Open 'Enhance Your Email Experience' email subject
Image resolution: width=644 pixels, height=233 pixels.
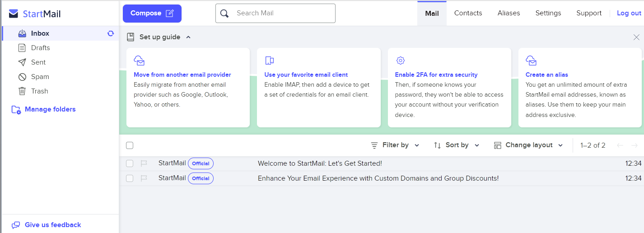[378, 178]
